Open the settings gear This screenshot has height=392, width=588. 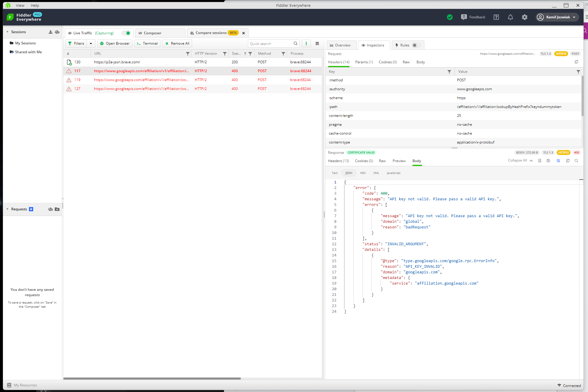pyautogui.click(x=525, y=17)
